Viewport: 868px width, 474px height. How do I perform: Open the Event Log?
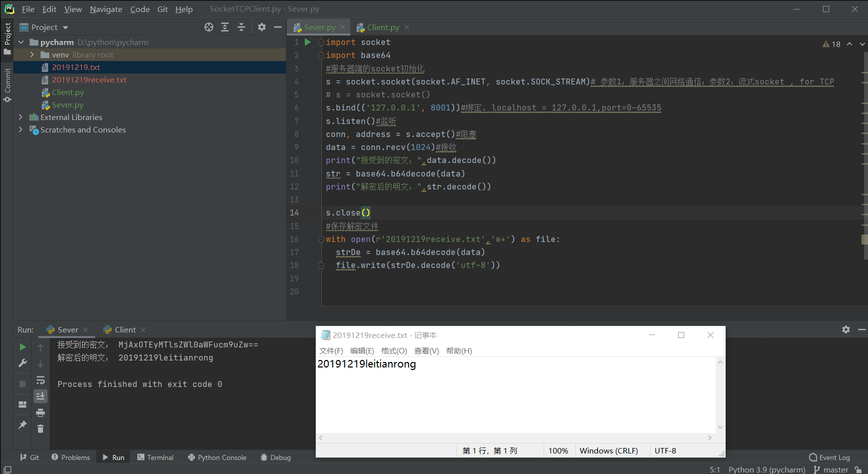point(830,457)
